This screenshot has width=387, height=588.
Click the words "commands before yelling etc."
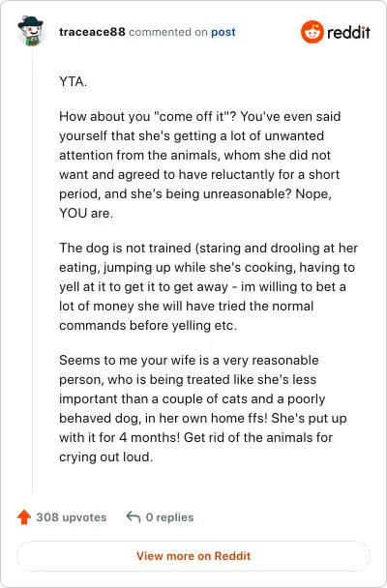148,325
